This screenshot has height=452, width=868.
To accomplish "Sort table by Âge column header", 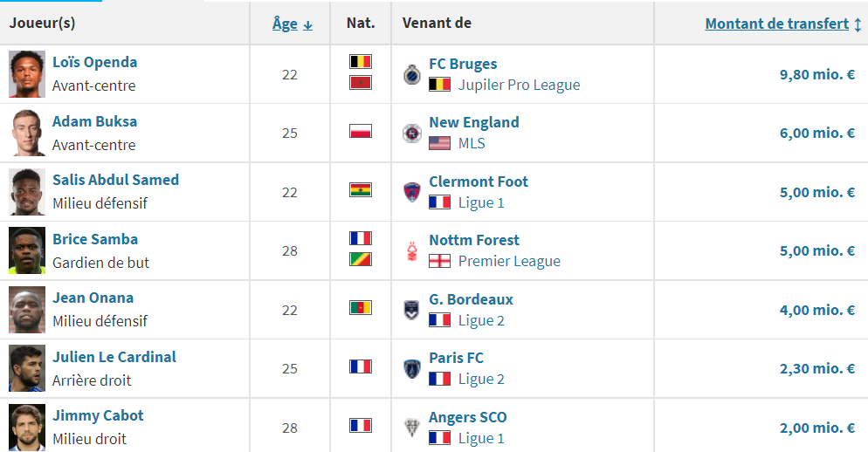I will [x=293, y=24].
